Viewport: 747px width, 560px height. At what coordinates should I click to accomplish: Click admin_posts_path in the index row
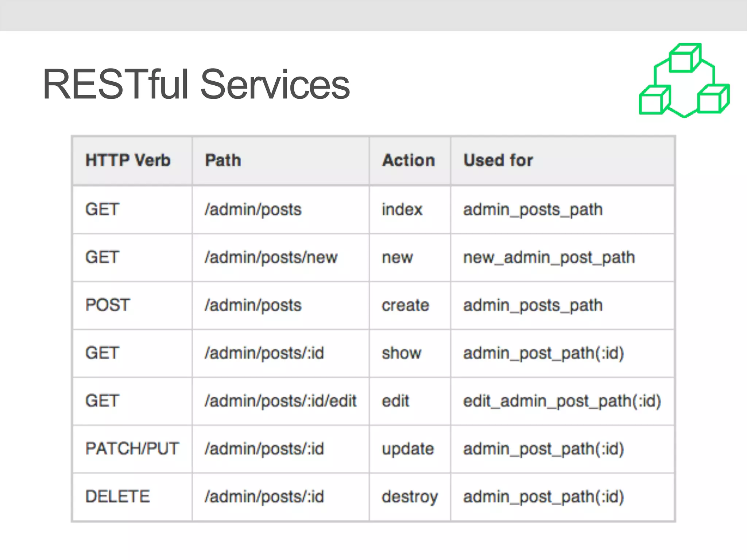pos(533,210)
